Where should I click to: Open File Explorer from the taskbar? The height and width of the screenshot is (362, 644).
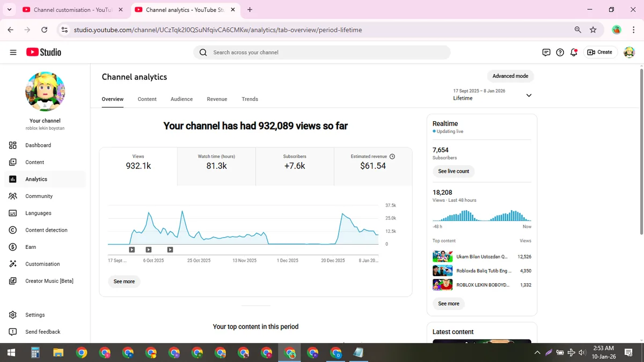[58, 353]
